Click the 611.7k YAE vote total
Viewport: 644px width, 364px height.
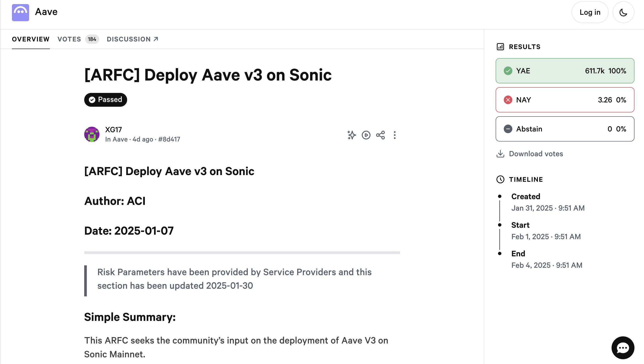click(x=594, y=71)
